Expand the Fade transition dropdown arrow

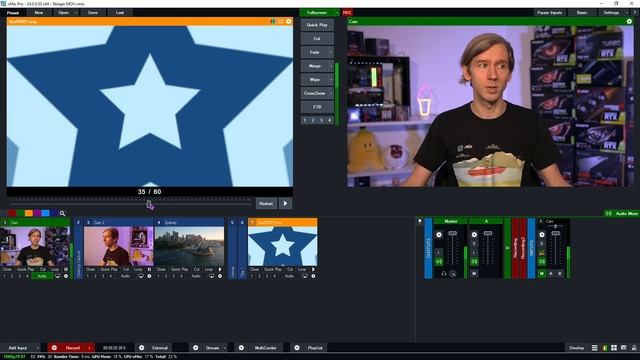[x=331, y=52]
